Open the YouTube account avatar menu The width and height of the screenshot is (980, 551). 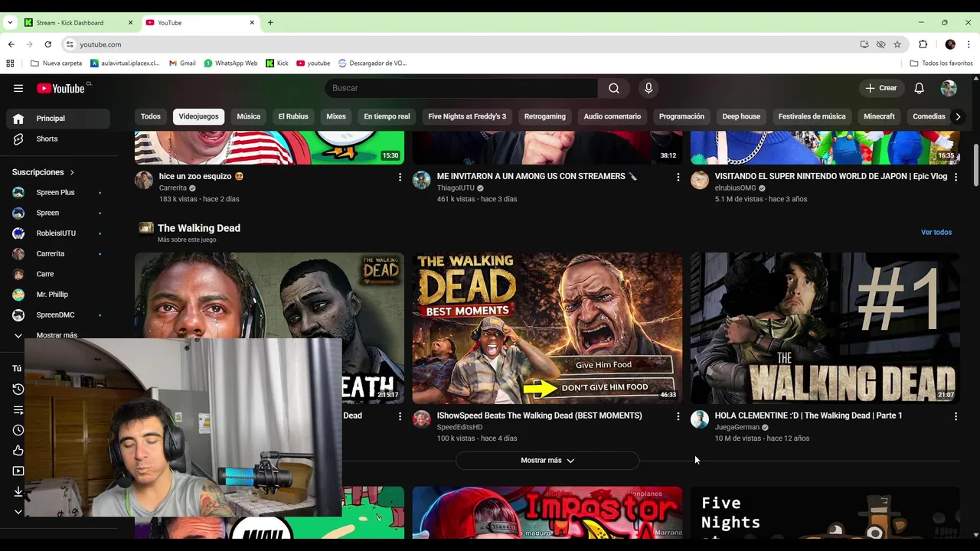point(949,88)
